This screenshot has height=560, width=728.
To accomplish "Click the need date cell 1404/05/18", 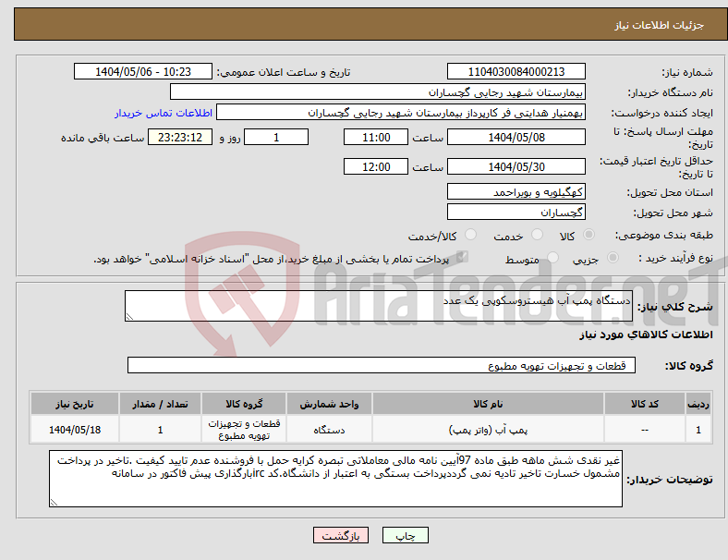I will 75,430.
